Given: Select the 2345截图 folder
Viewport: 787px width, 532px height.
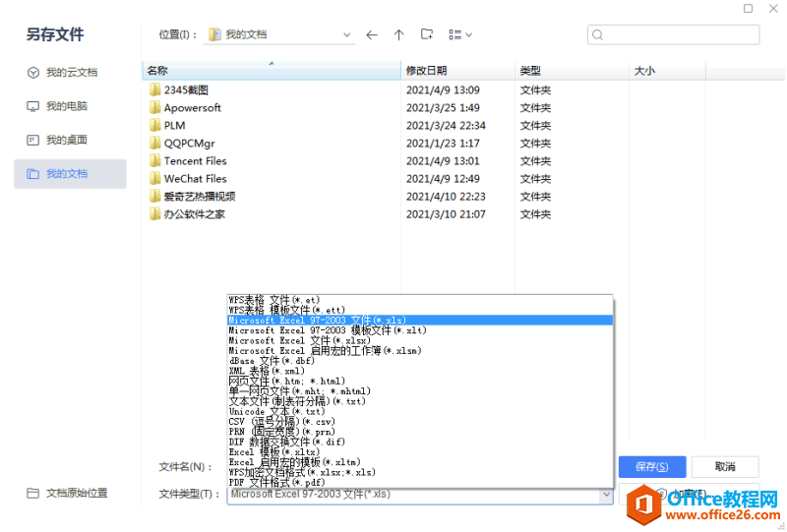Looking at the screenshot, I should point(186,89).
